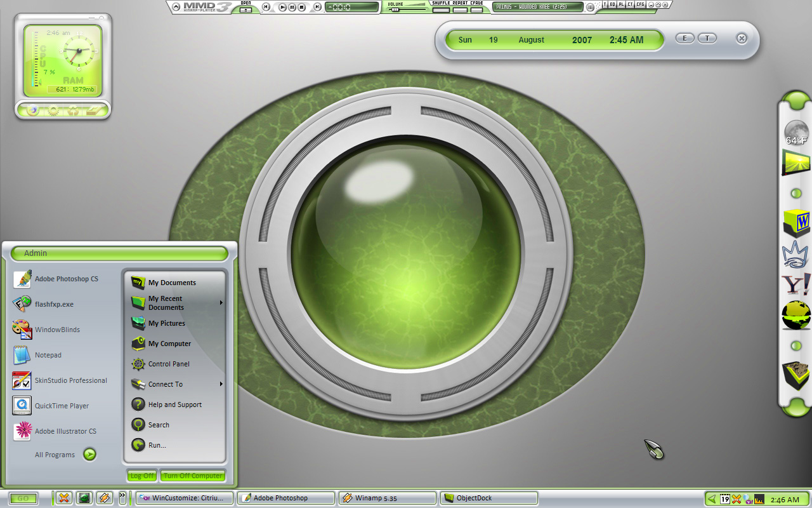The width and height of the screenshot is (812, 508).
Task: Open the green road picture dock icon
Action: 796,163
